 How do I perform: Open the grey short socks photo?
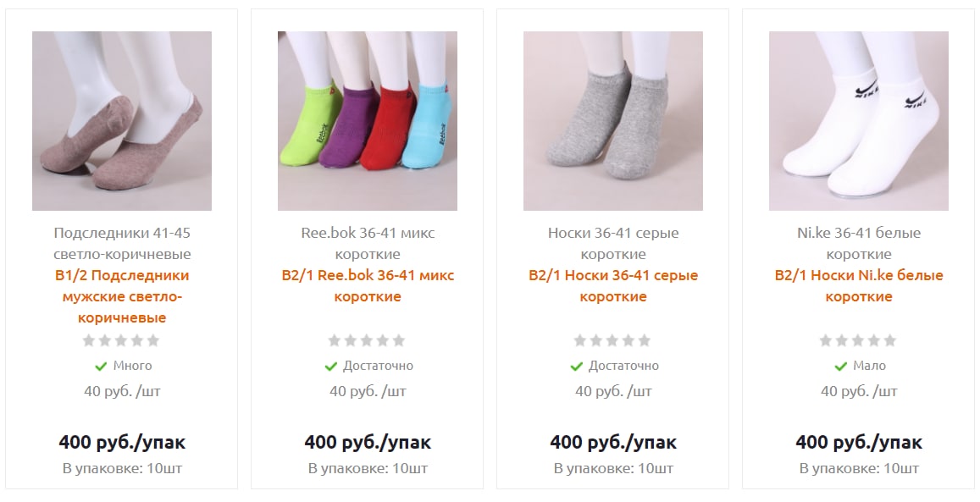pyautogui.click(x=613, y=121)
